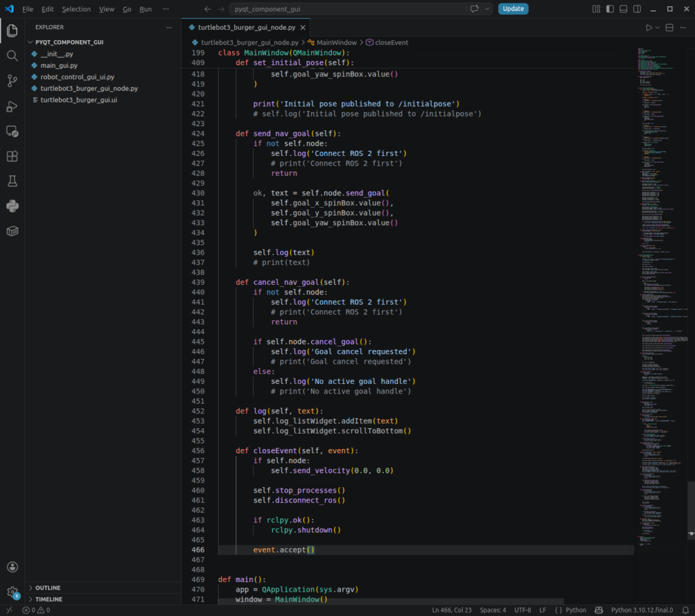Screen dimensions: 695x616
Task: Open robot_control_gui_ui.py file
Action: point(77,77)
